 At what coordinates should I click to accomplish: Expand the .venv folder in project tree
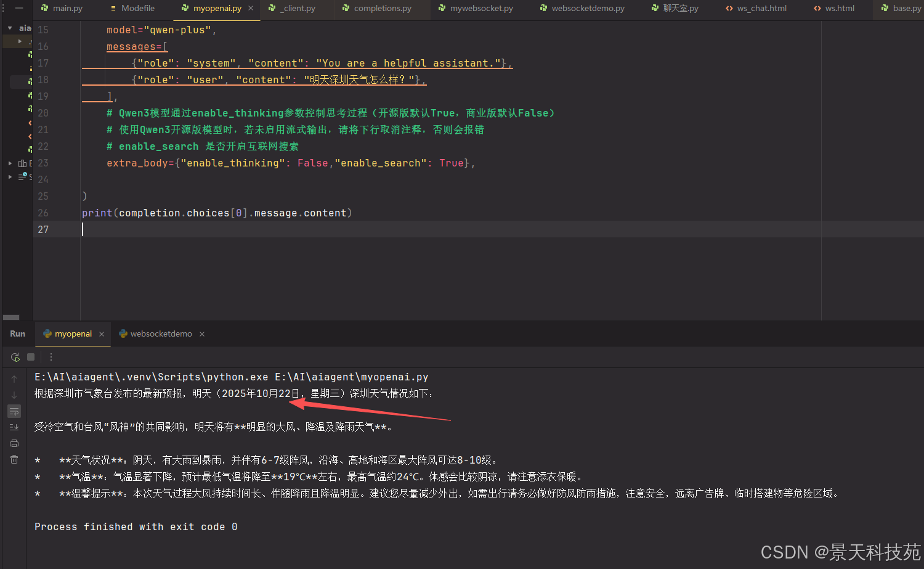20,41
